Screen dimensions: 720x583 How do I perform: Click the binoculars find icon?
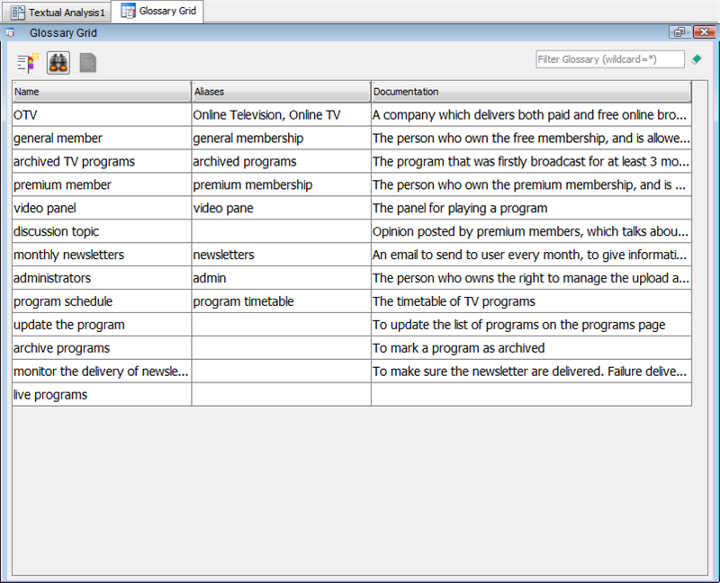(58, 63)
